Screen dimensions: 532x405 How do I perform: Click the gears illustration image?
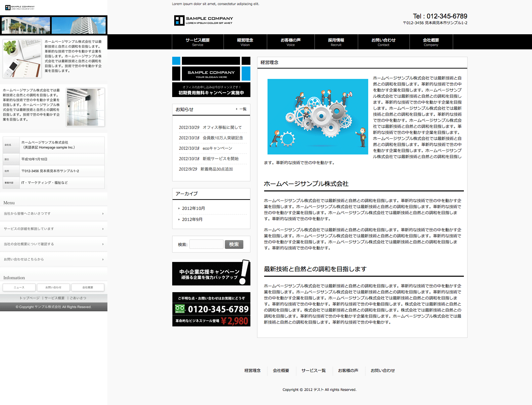(x=318, y=117)
